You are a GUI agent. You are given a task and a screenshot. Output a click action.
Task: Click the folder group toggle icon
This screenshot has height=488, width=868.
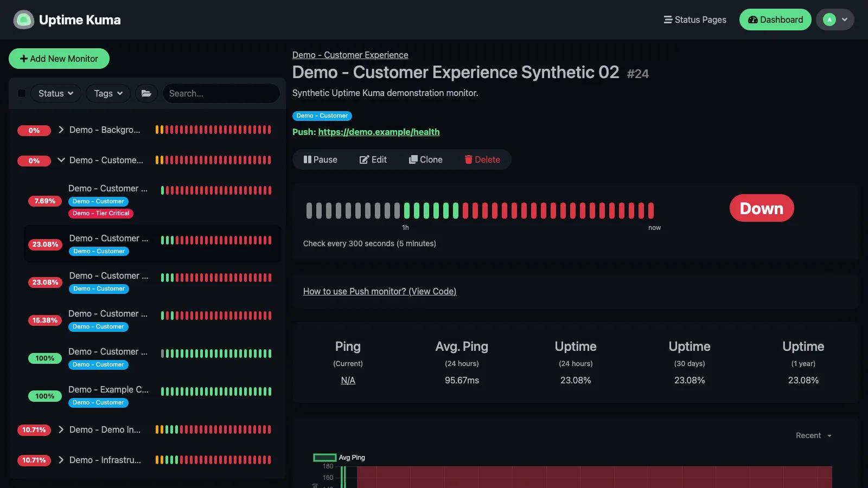(146, 93)
